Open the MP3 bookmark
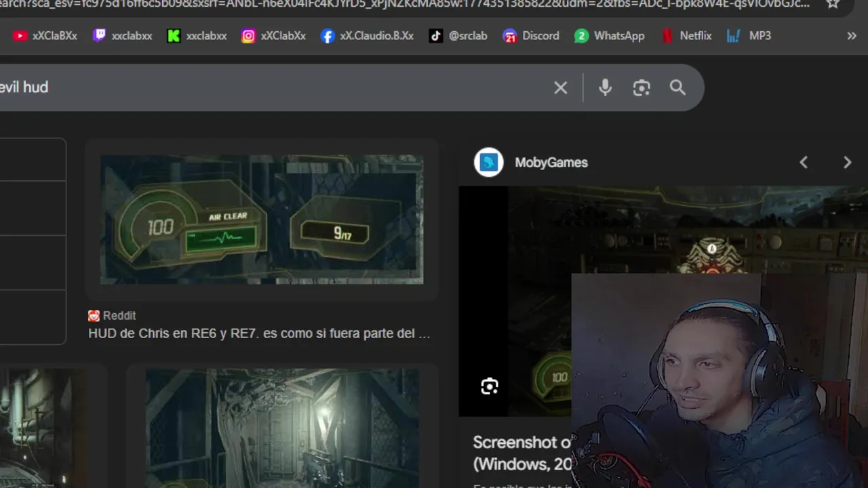868x488 pixels. [748, 36]
